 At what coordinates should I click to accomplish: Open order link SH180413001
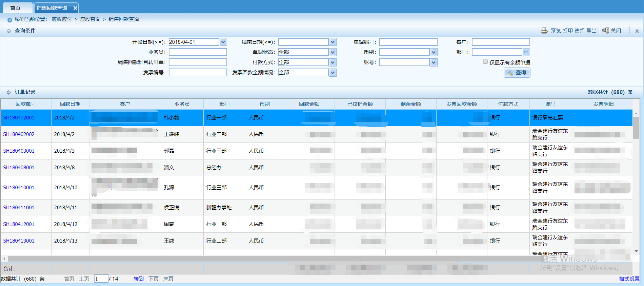coord(19,241)
